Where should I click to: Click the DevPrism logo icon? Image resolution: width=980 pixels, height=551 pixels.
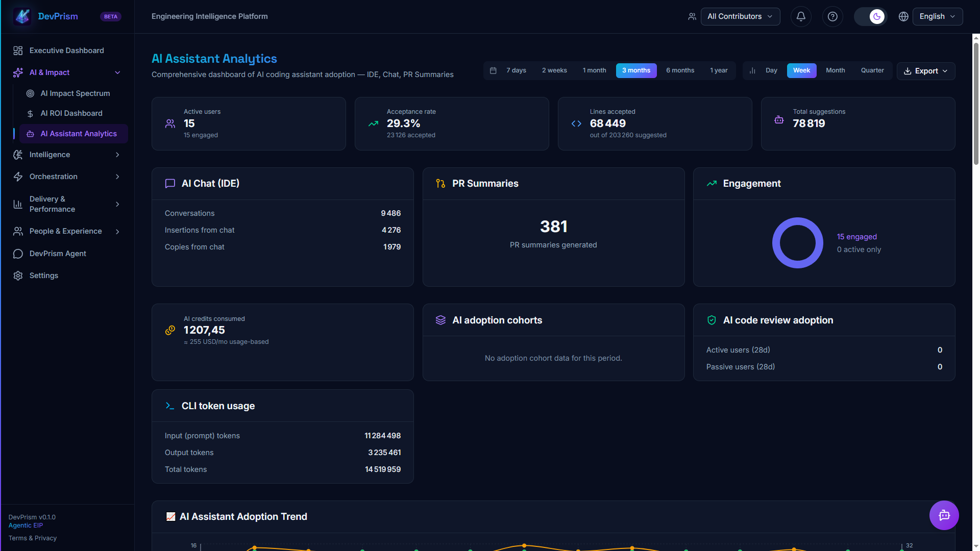22,16
